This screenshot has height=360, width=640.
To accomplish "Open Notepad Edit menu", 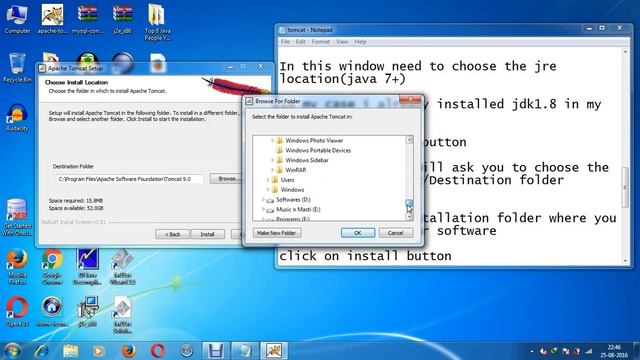I will pos(300,42).
